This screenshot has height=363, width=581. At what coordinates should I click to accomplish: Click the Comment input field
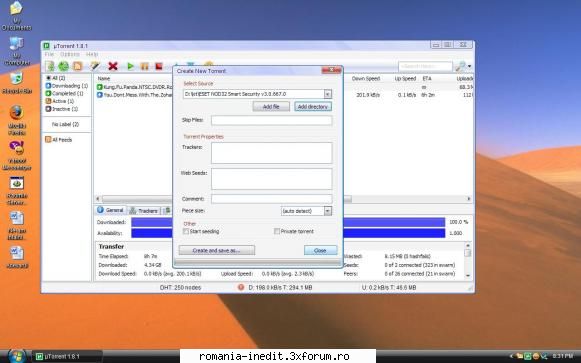point(272,199)
